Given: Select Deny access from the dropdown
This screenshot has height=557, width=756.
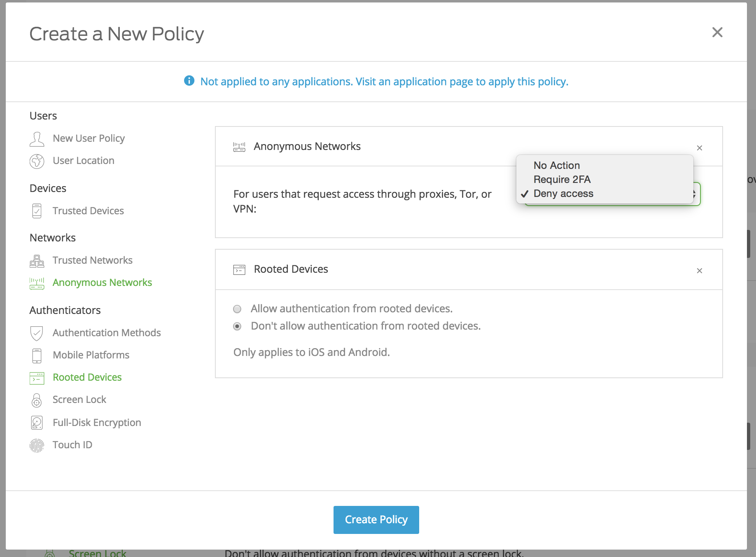Looking at the screenshot, I should point(563,193).
